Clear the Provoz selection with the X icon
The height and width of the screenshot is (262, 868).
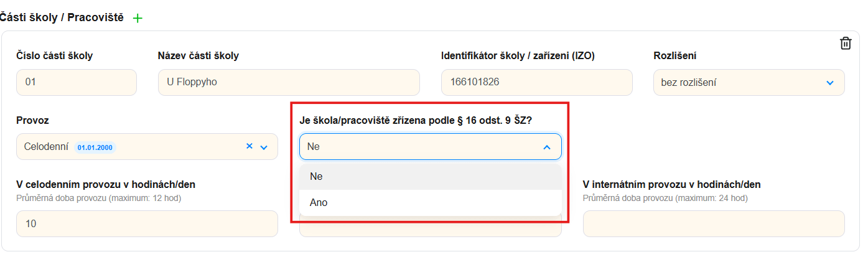pyautogui.click(x=250, y=147)
